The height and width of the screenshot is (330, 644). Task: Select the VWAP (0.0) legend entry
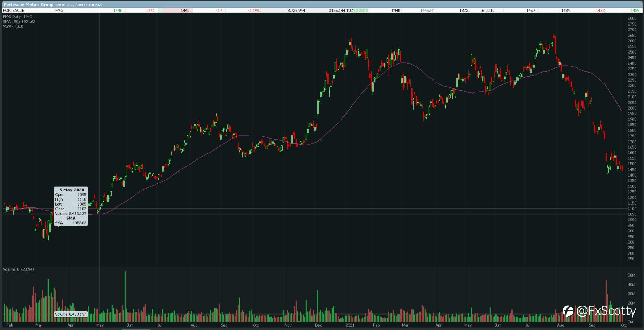point(13,26)
